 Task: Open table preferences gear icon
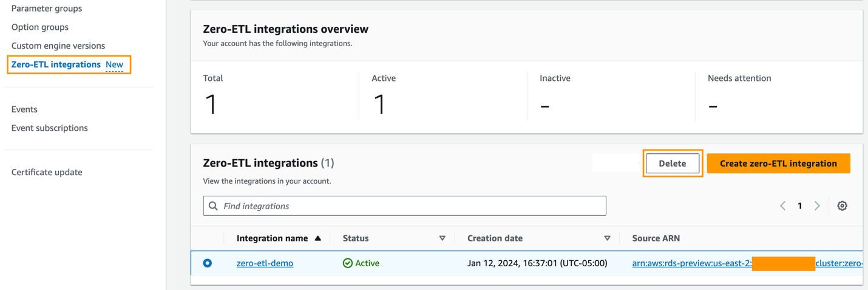coord(842,206)
